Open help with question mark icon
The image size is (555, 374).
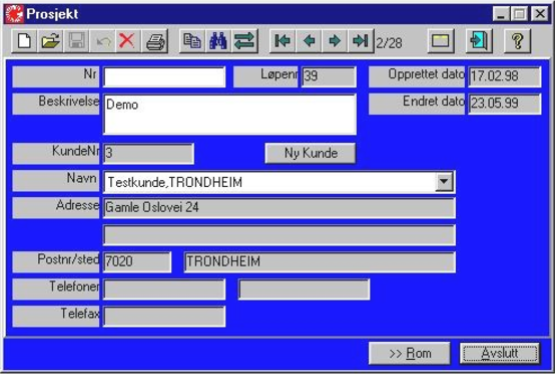coord(517,41)
